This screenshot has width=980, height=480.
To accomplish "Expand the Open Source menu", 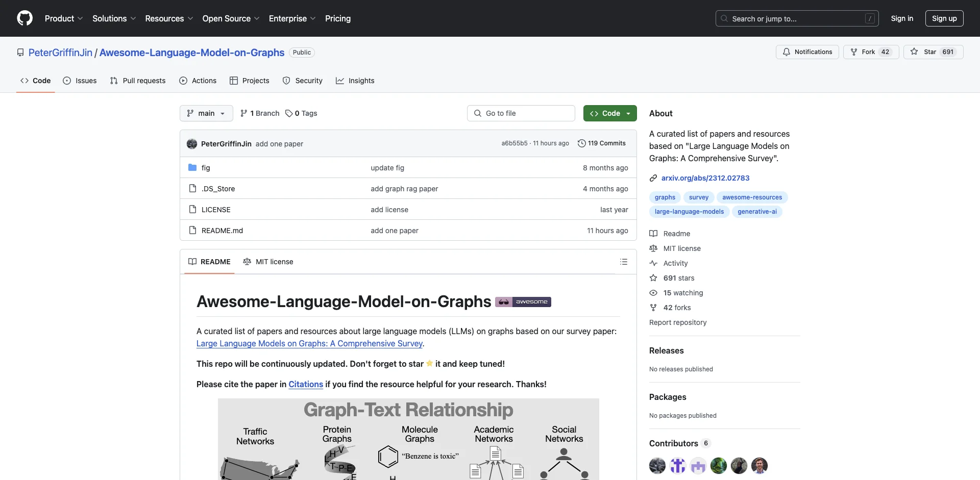I will pyautogui.click(x=231, y=18).
